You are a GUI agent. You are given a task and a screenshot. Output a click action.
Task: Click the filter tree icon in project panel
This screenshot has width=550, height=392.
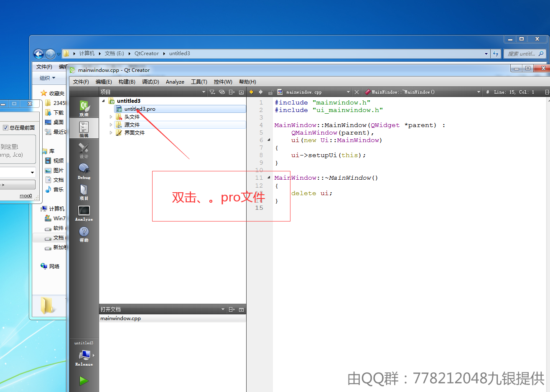[x=212, y=92]
